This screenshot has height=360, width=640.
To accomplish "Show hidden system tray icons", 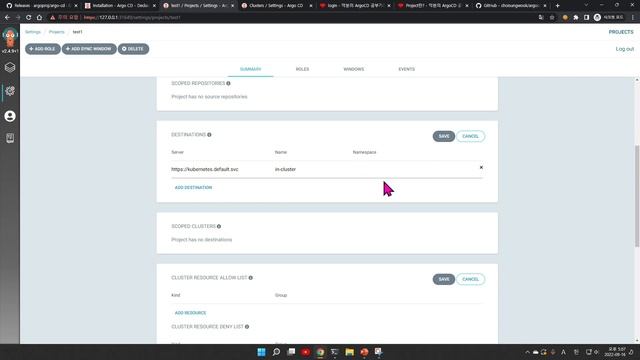I will pos(527,352).
